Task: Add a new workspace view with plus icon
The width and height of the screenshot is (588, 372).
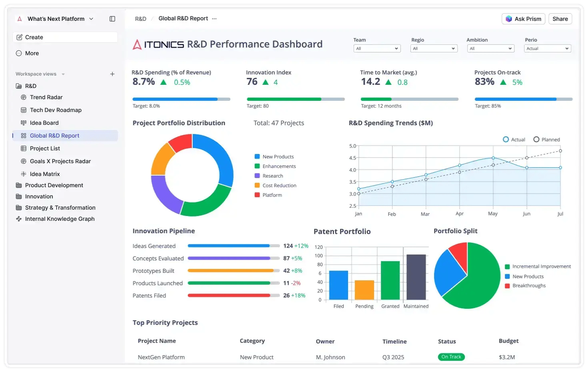Action: pos(112,74)
